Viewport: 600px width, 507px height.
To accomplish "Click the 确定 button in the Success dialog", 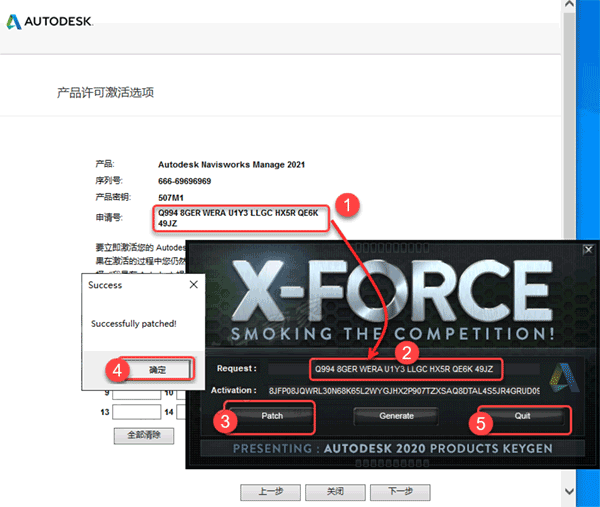I will [157, 370].
